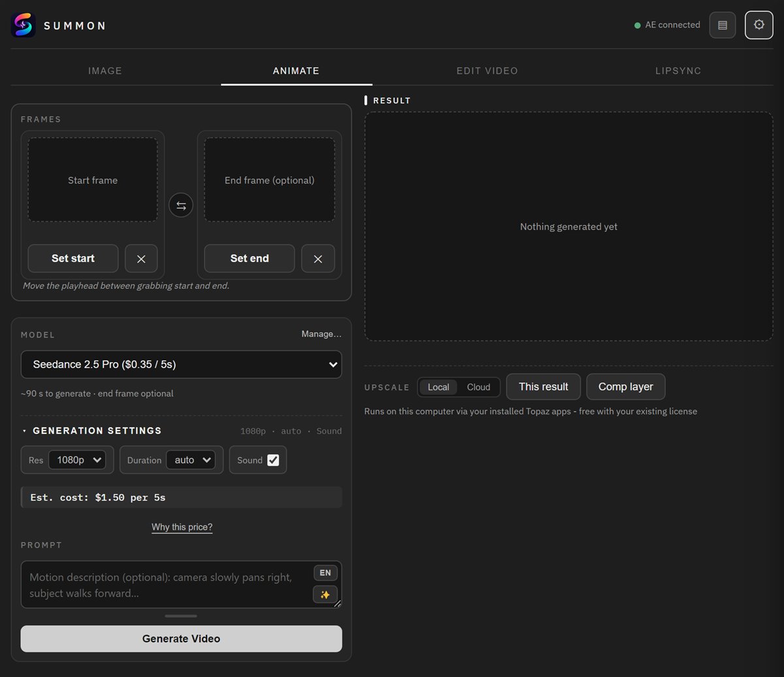Open the Manage… models link
Viewport: 784px width, 677px height.
[x=321, y=335]
